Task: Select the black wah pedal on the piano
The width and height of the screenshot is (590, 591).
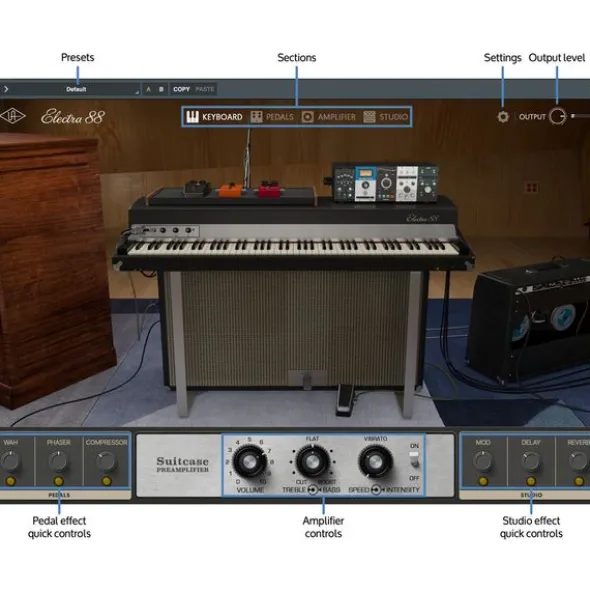Action: point(197,188)
